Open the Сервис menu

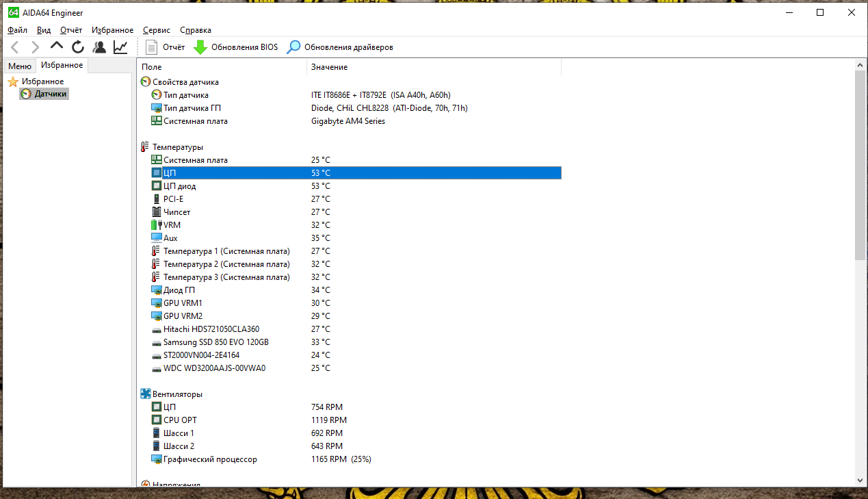(157, 30)
